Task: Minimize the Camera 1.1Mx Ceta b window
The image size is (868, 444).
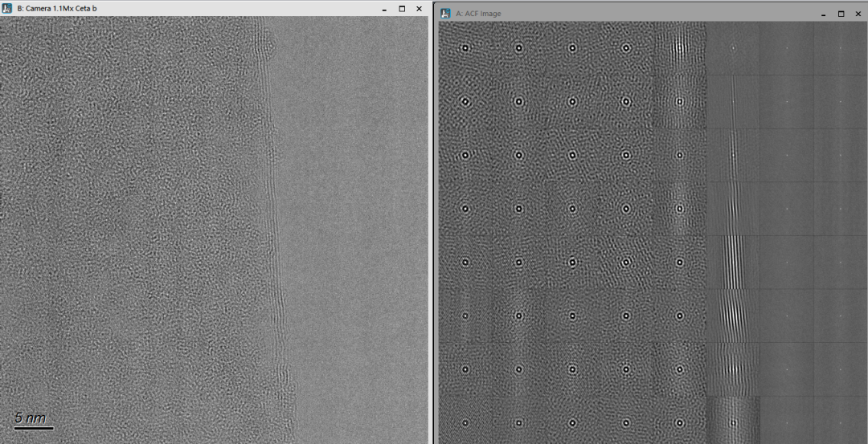Action: click(x=384, y=8)
